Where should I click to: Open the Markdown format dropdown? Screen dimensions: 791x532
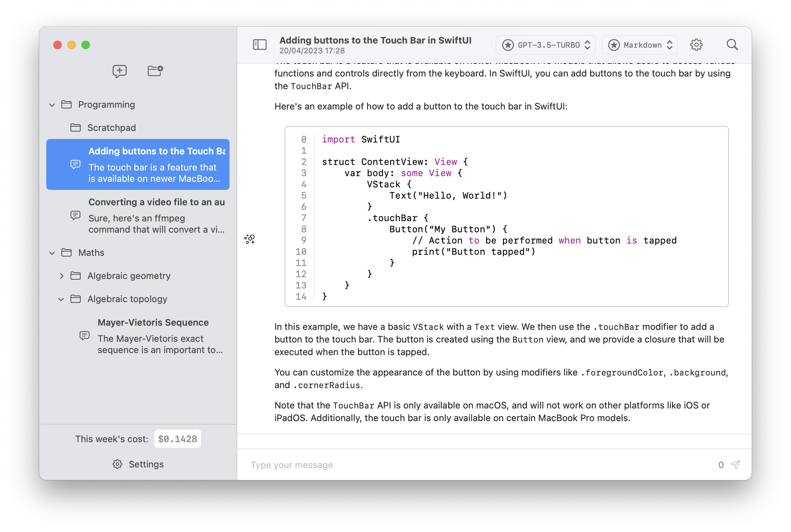click(640, 45)
